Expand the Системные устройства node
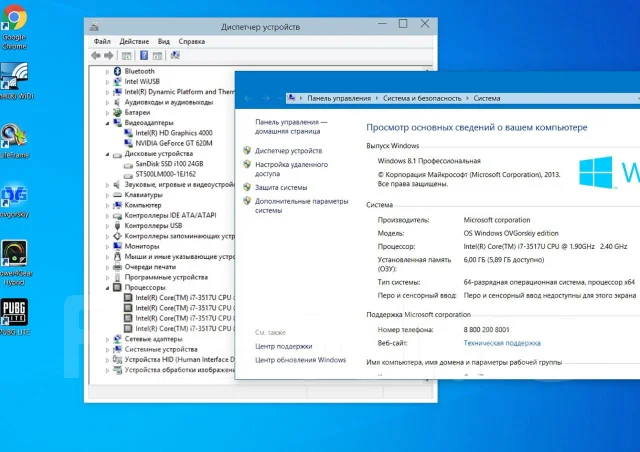 coord(107,350)
